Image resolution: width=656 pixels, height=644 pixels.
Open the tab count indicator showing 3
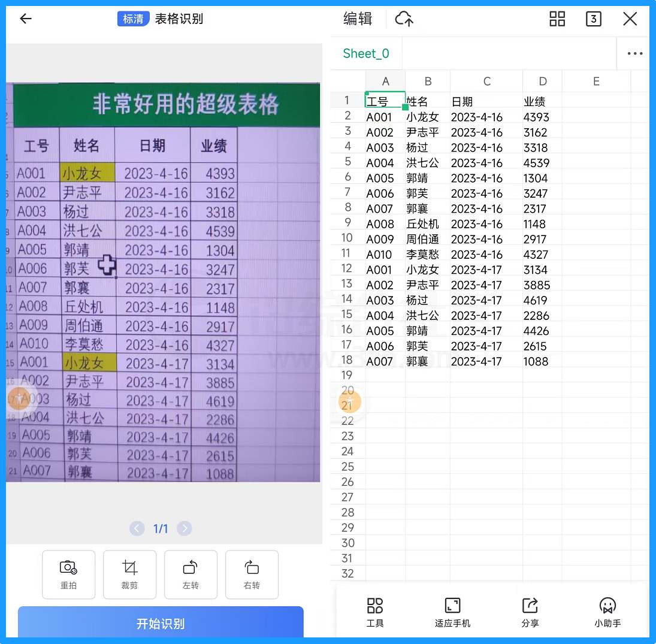[593, 19]
